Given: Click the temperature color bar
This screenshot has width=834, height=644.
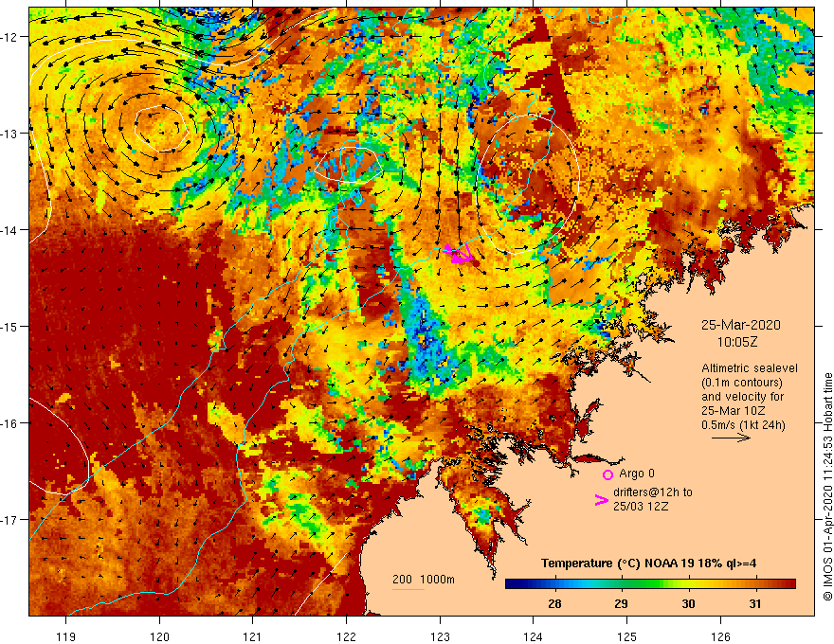Looking at the screenshot, I should pos(650,584).
